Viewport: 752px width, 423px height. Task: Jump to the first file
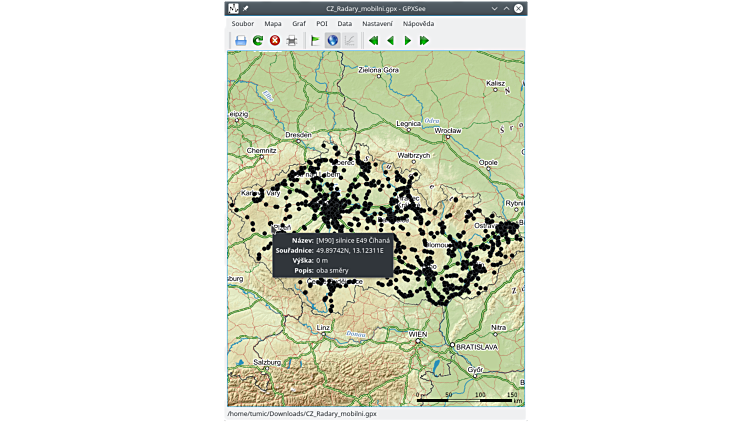point(373,41)
